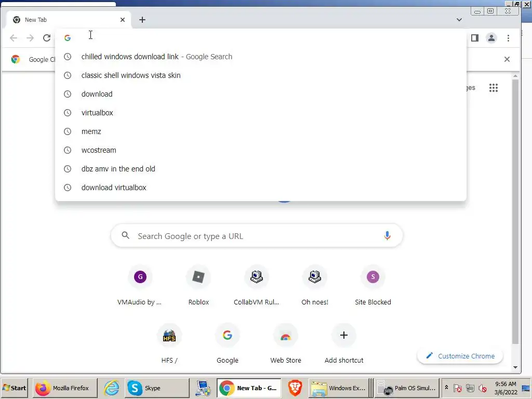Open the Windows Start menu
The image size is (532, 399).
click(x=14, y=388)
